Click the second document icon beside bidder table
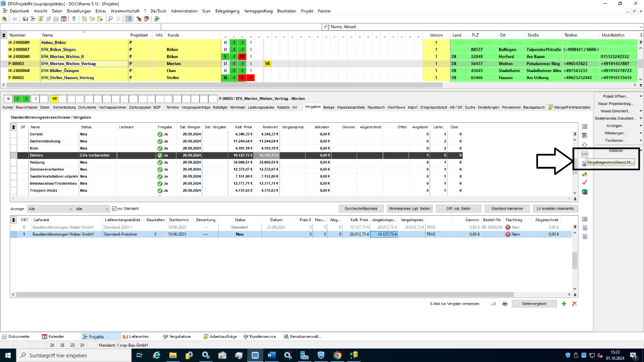The image size is (644, 362). coord(584,236)
